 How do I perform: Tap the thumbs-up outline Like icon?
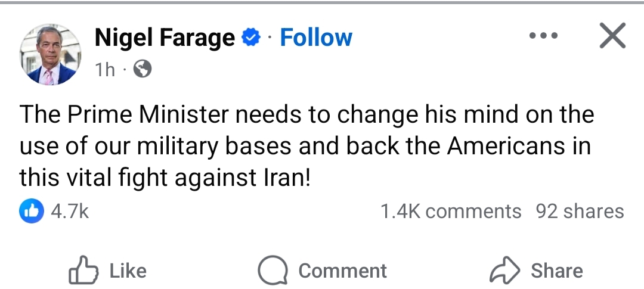tap(83, 271)
